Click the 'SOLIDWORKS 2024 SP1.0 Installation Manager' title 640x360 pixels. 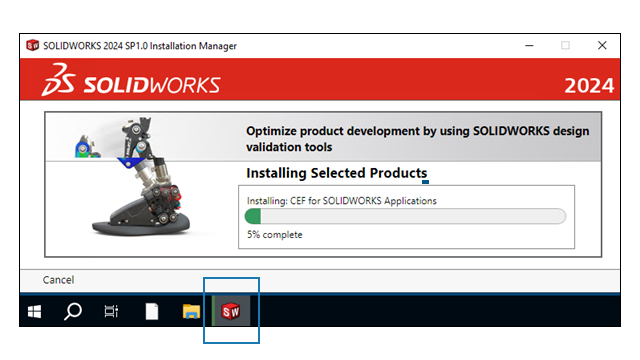(x=140, y=46)
